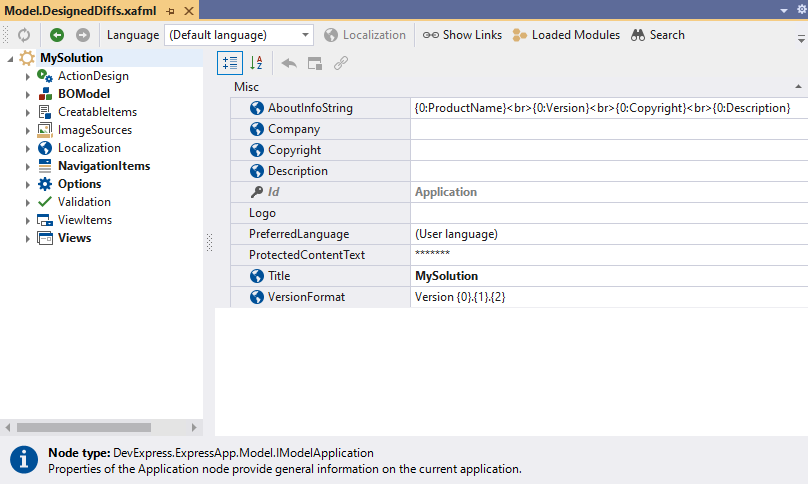Click the ViewItems icon
This screenshot has width=808, height=484.
(x=45, y=220)
